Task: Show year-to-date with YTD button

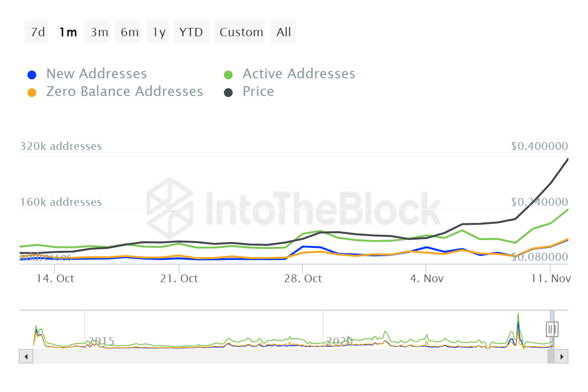Action: [191, 32]
